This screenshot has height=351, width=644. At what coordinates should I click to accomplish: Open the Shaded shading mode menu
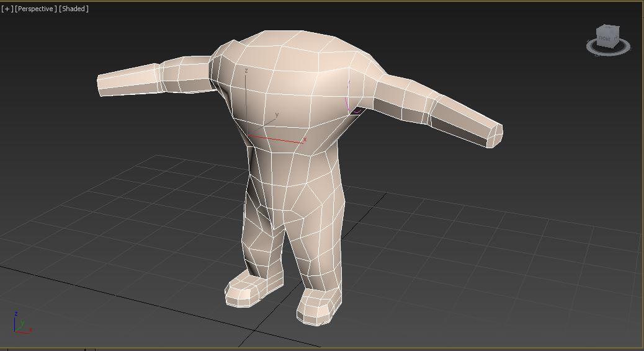74,9
